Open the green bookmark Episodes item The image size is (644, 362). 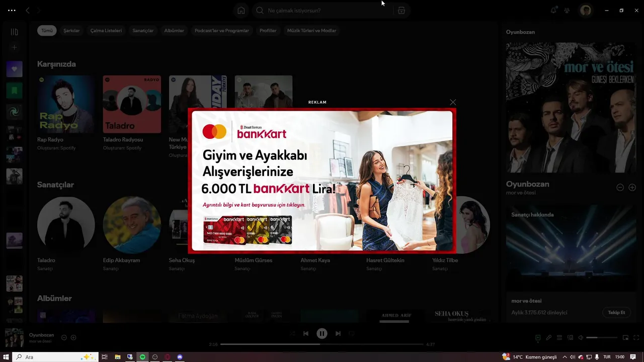[14, 90]
